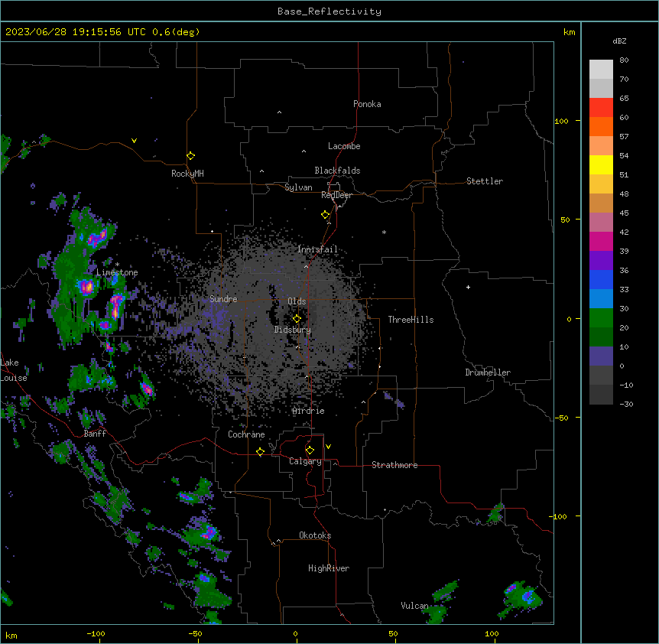Click the Innisfail city label
Screen dimensions: 659x644
pyautogui.click(x=318, y=249)
